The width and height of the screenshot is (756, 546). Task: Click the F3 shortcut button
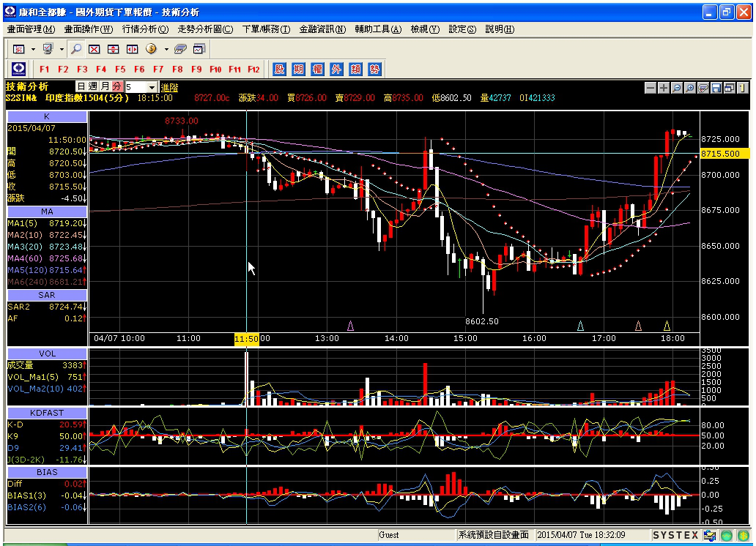click(x=82, y=69)
